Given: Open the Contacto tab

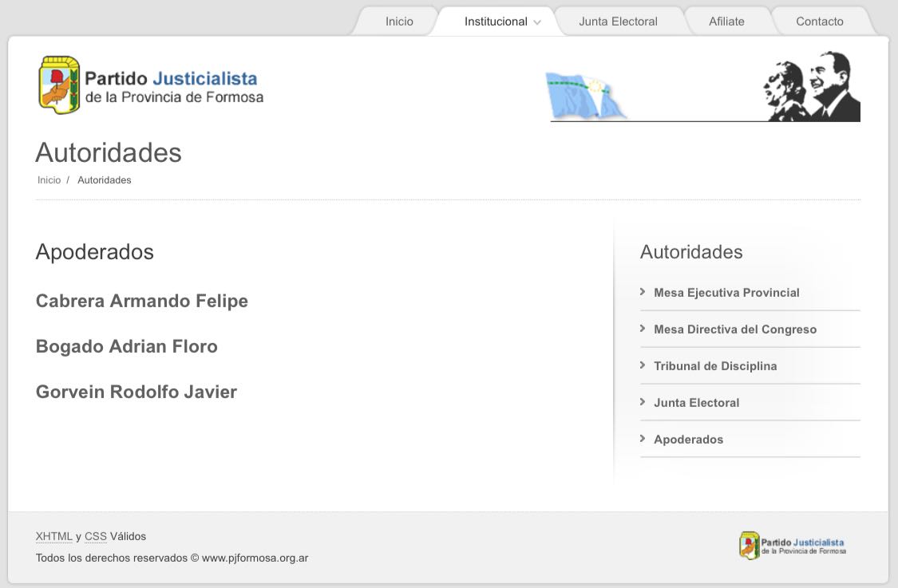Looking at the screenshot, I should pos(819,22).
